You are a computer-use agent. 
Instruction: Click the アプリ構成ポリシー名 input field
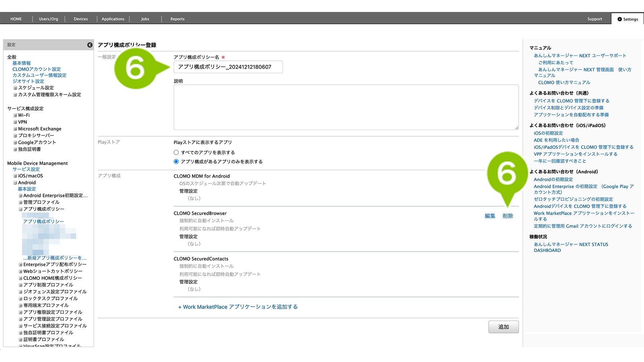[228, 67]
